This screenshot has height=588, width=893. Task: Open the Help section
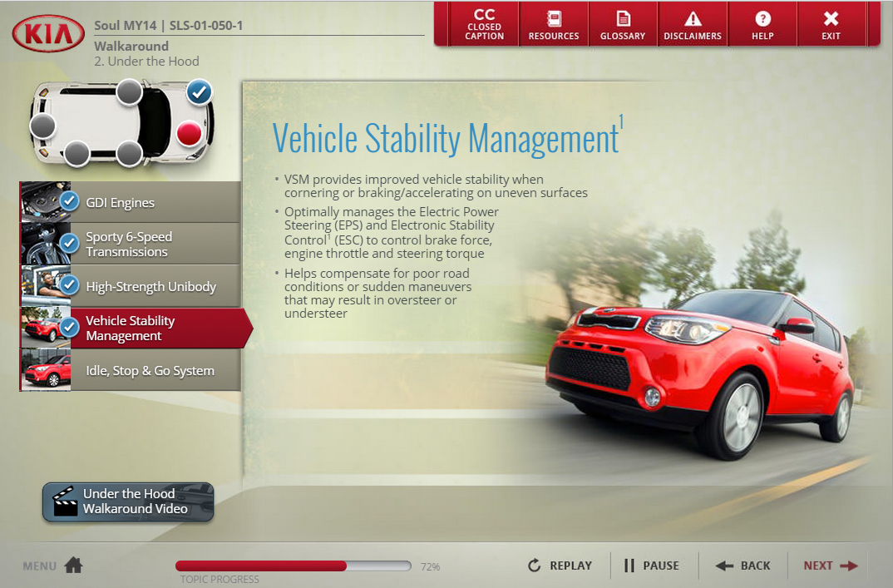pyautogui.click(x=762, y=24)
